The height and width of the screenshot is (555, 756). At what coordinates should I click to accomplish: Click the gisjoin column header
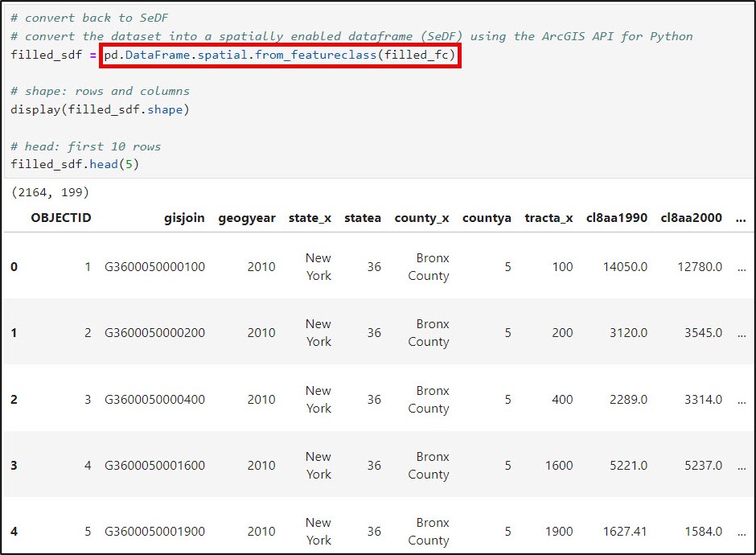[x=184, y=219]
